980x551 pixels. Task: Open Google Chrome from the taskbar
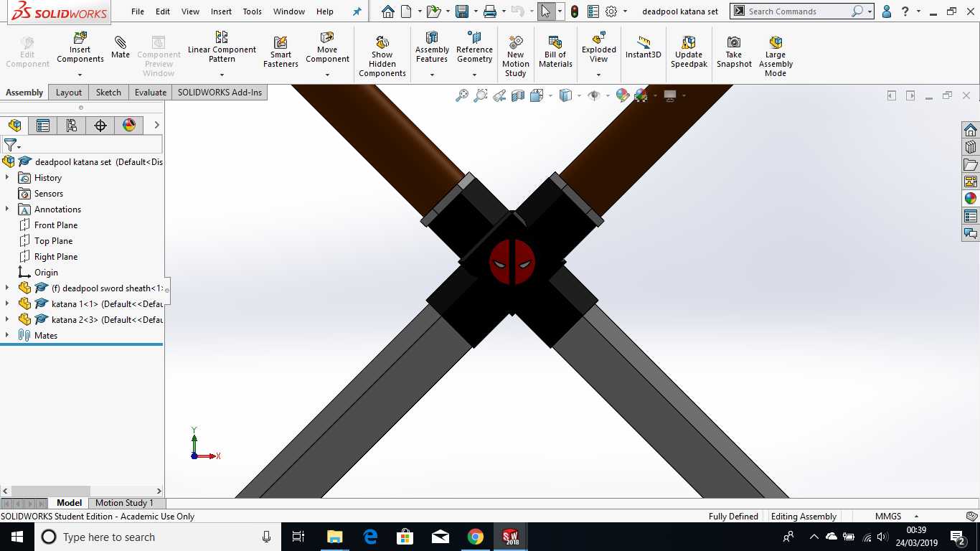point(475,537)
